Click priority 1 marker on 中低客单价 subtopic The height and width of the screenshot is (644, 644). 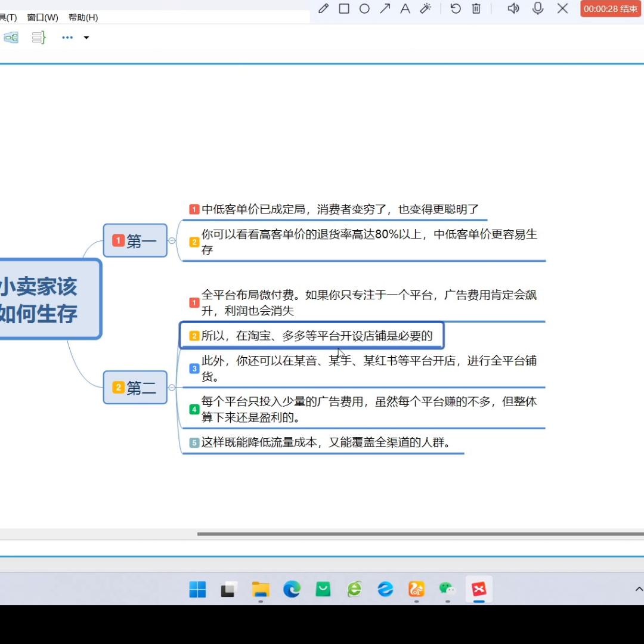tap(194, 209)
